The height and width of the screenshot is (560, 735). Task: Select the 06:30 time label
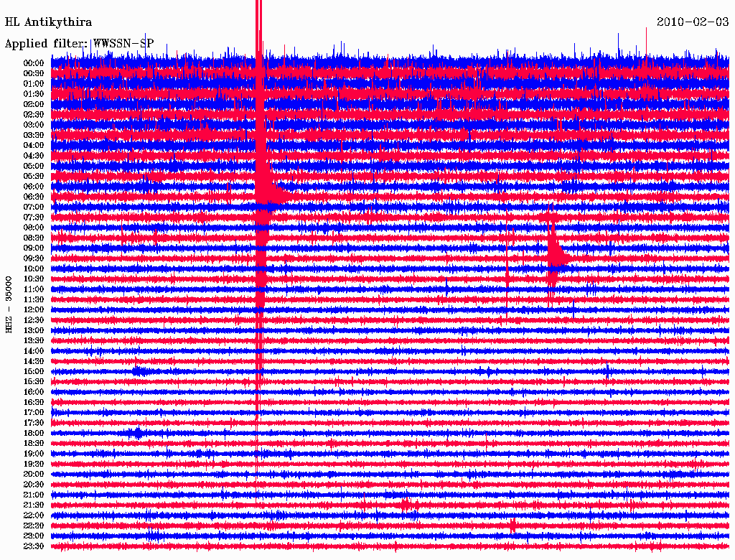[x=34, y=197]
